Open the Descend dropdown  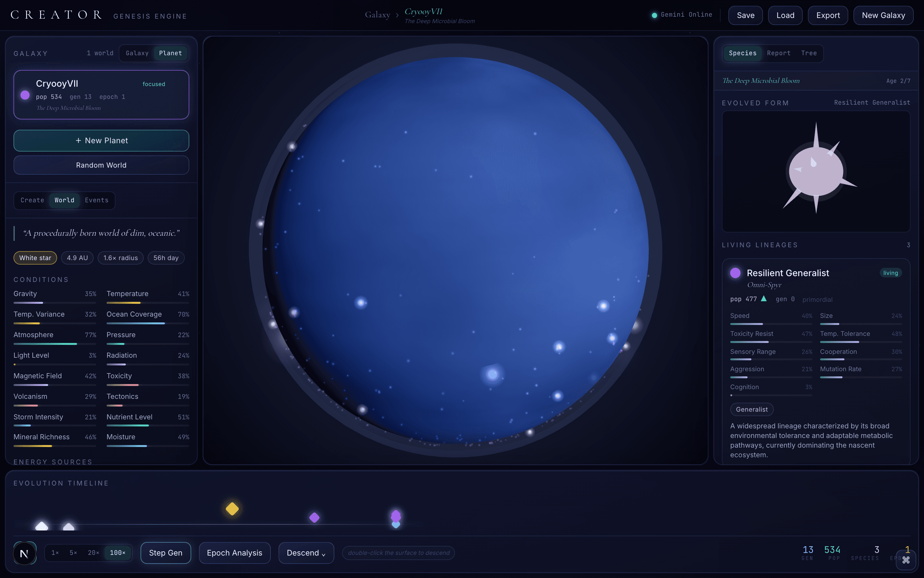(306, 553)
